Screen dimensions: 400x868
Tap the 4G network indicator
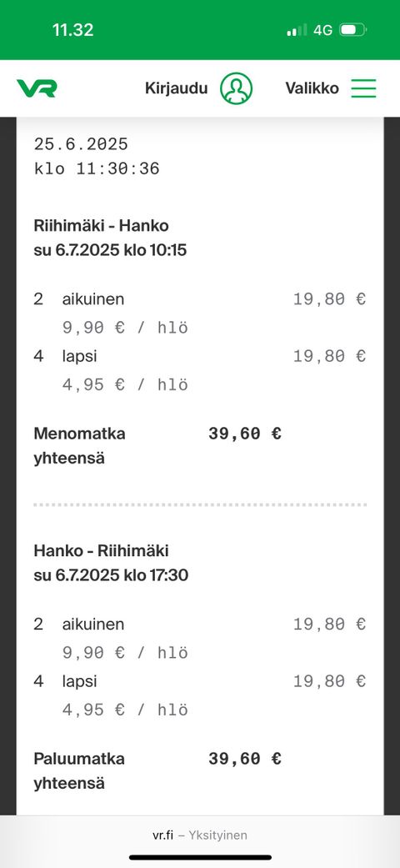tap(323, 30)
